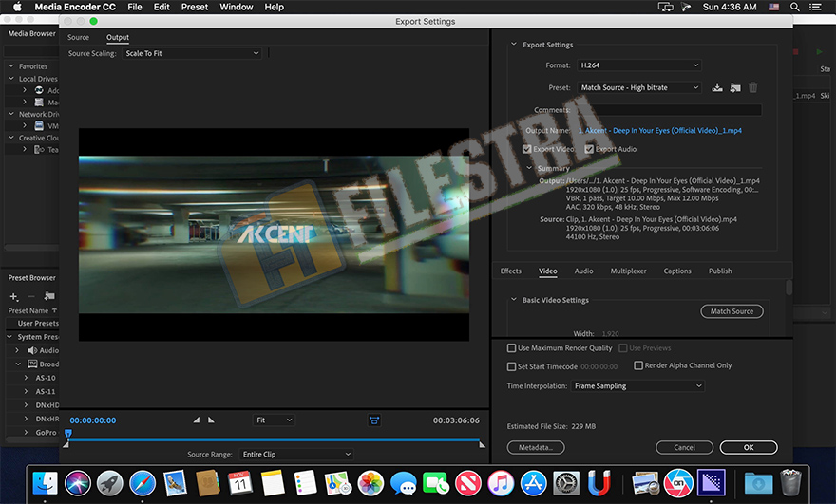Expand the AS-10 preset folder
The image size is (836, 504).
pyautogui.click(x=26, y=378)
